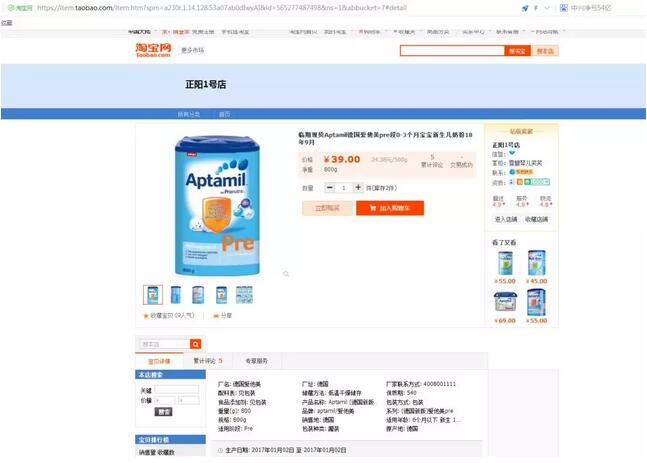Click the shop name 正阳1号店 in the banner
The width and height of the screenshot is (647, 463).
pos(206,85)
